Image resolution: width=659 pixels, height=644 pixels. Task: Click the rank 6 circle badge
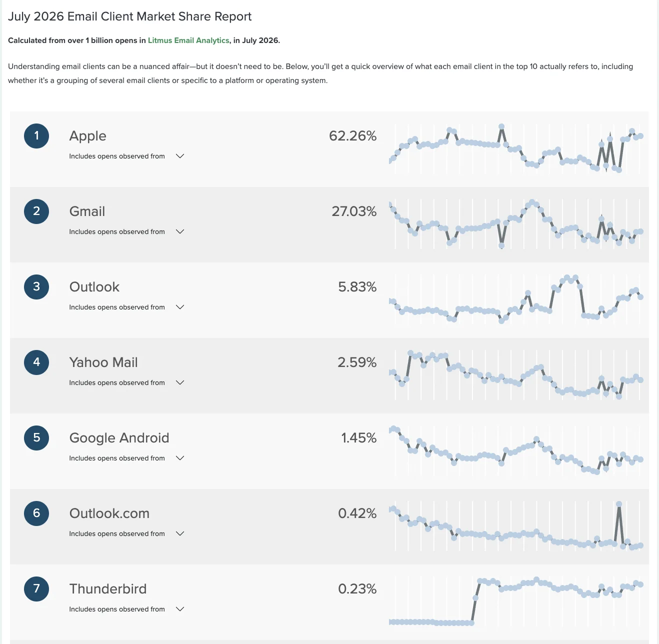pyautogui.click(x=36, y=513)
